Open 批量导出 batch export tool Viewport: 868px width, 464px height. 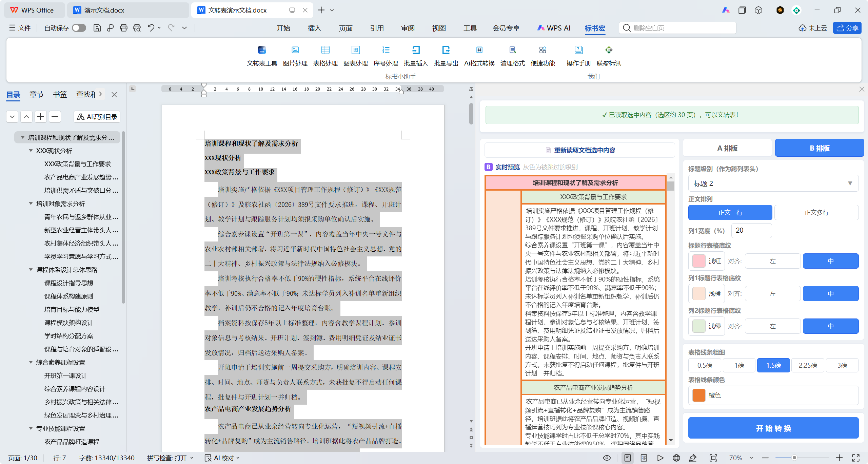tap(446, 56)
